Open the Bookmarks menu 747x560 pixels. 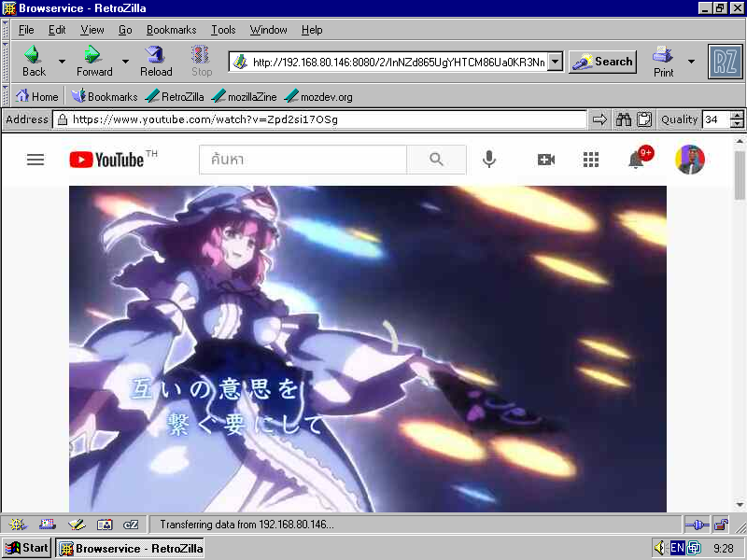coord(171,30)
